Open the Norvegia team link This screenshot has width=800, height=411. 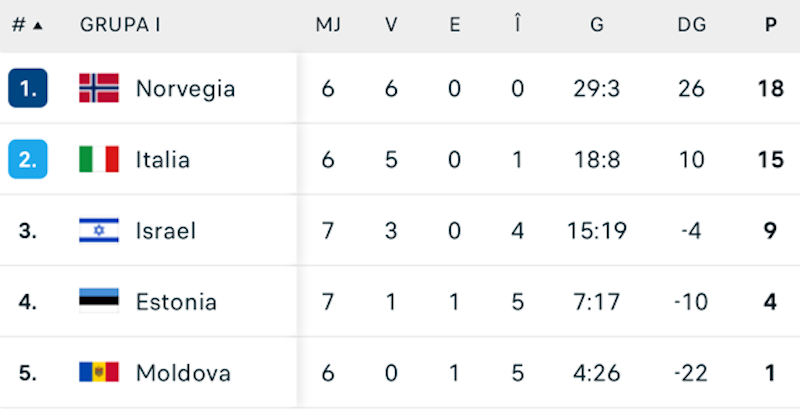tap(185, 88)
